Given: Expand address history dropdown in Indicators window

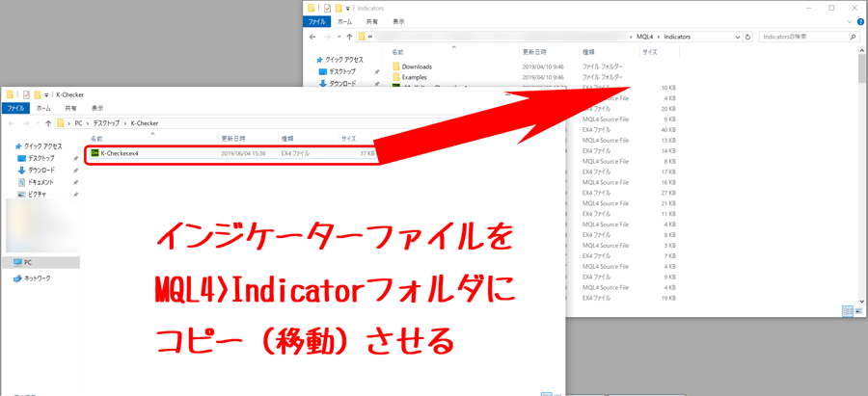Looking at the screenshot, I should pyautogui.click(x=738, y=37).
